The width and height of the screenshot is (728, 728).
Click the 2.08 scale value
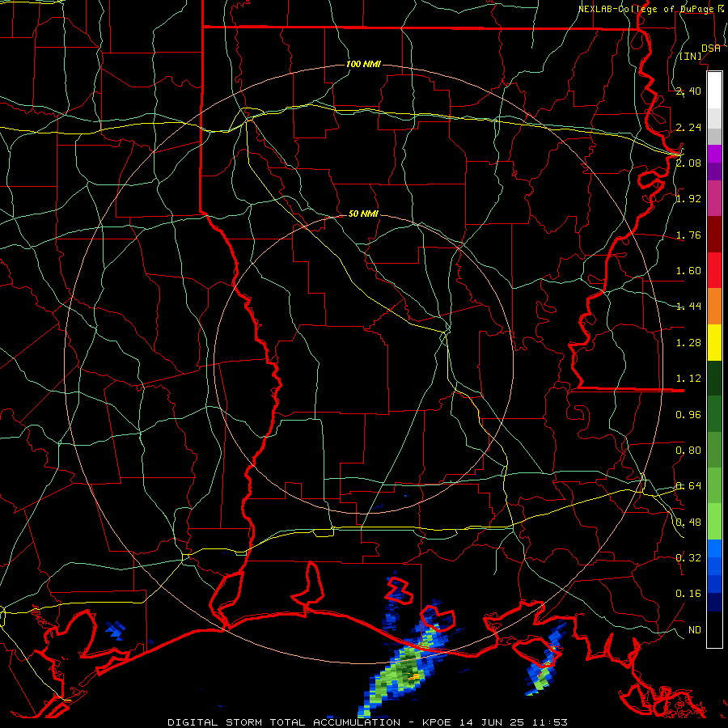click(x=688, y=163)
